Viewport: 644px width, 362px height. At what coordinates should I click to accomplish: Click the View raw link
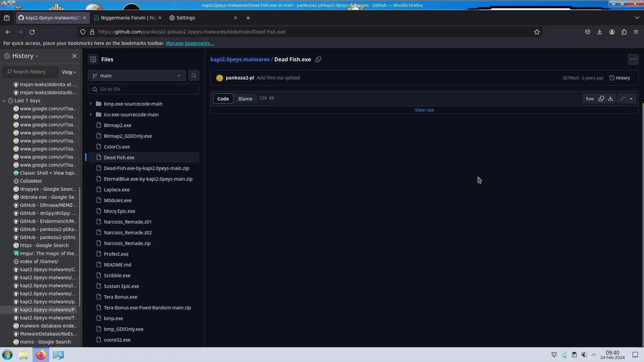(x=424, y=110)
